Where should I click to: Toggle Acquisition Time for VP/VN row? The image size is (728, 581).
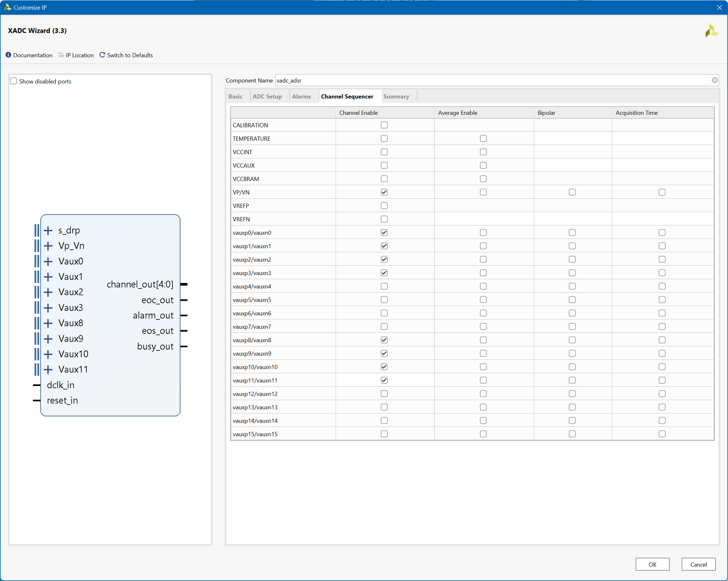pos(662,192)
